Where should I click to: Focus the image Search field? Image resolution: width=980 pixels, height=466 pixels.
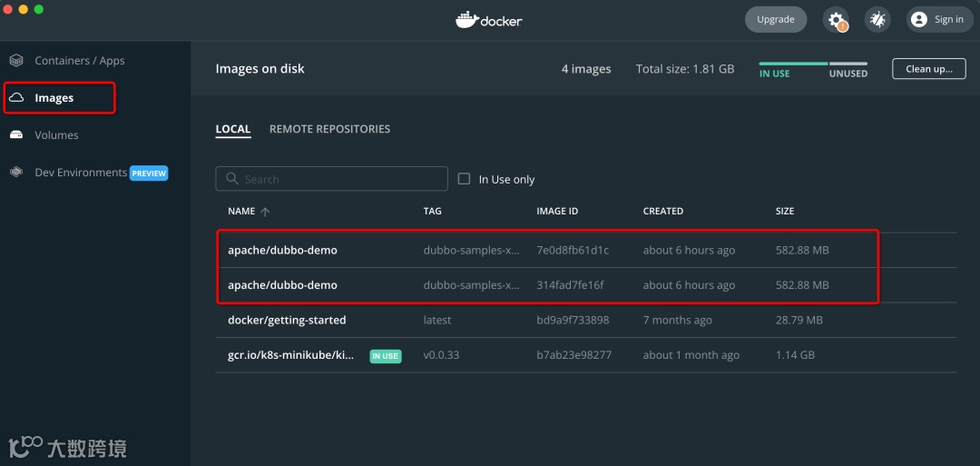point(332,179)
